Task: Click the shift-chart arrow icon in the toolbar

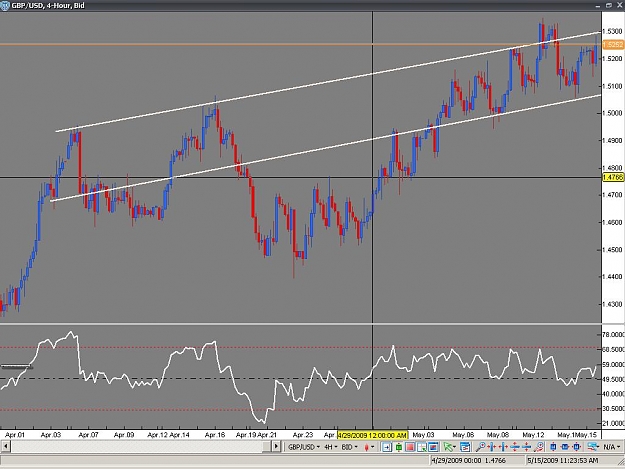Action: (387, 447)
